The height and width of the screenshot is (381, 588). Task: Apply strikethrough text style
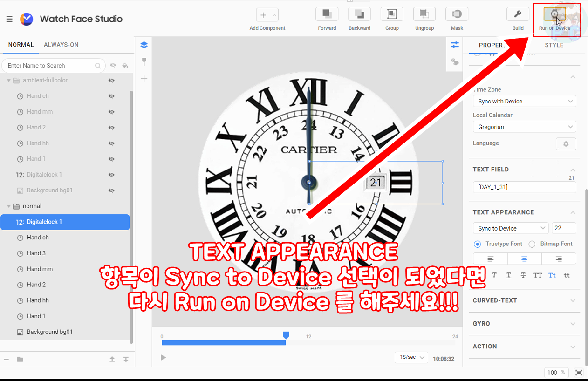point(523,275)
